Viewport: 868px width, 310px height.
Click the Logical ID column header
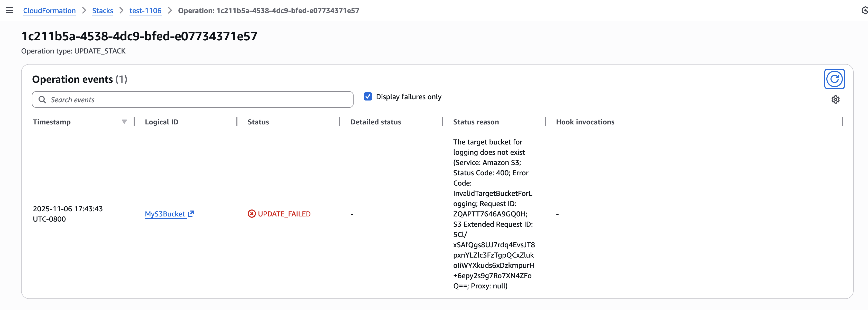tap(161, 122)
